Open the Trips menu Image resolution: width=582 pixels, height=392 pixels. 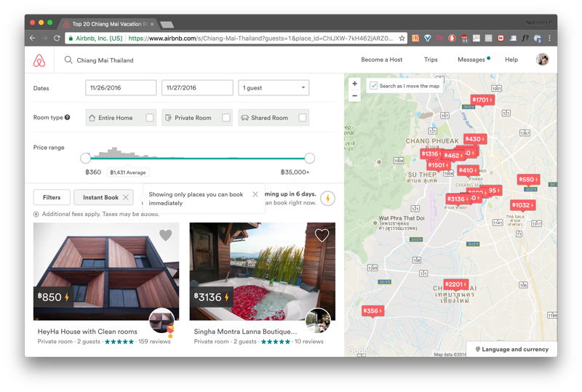point(431,60)
